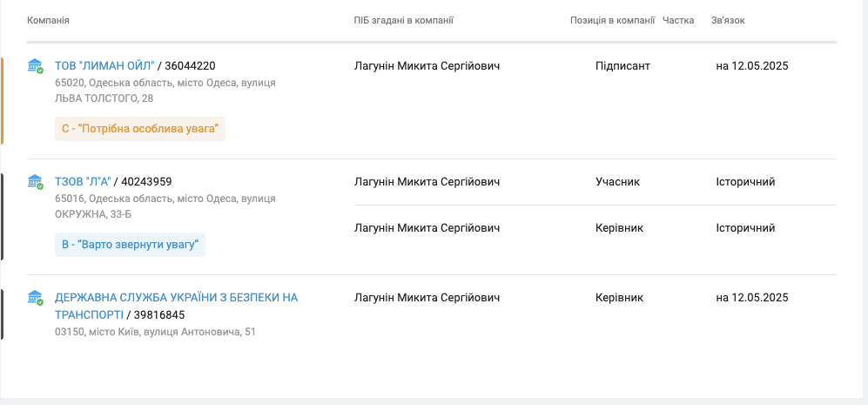Viewport: 868px width, 405px height.
Task: Click the address "03150, місто Київ, вулиця Антоновича, 51"
Action: (x=155, y=333)
